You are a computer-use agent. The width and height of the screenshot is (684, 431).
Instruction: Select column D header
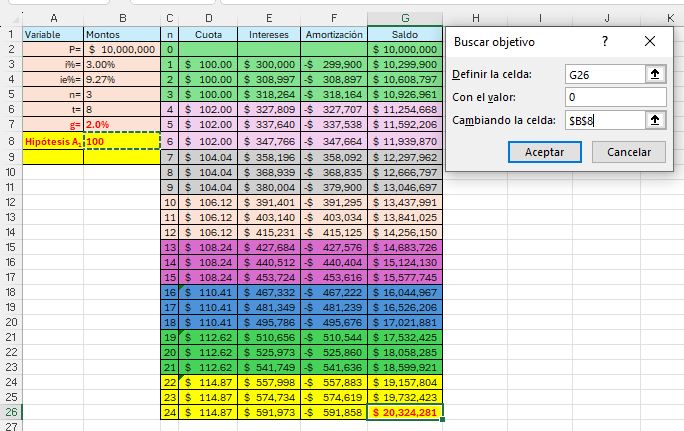[208, 18]
